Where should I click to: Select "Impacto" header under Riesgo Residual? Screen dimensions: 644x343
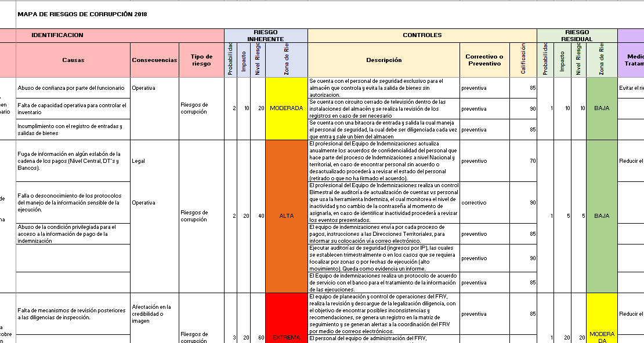click(x=562, y=60)
